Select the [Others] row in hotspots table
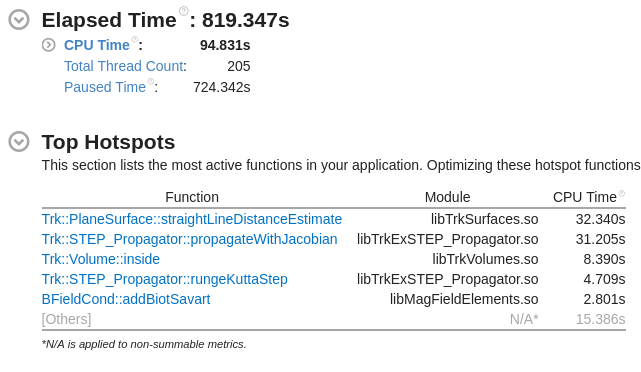The image size is (641, 372). click(334, 319)
